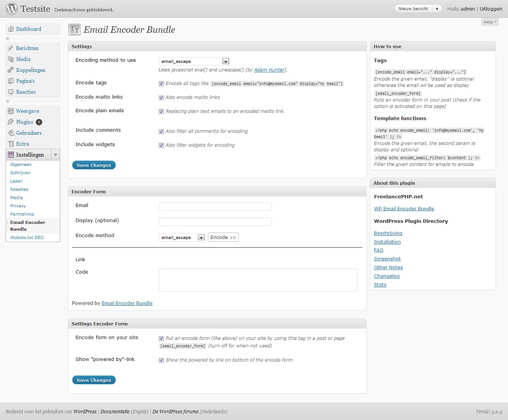Screen dimensions: 508x420
Task: Collapse the Instellingen menu arrow
Action: [55, 155]
